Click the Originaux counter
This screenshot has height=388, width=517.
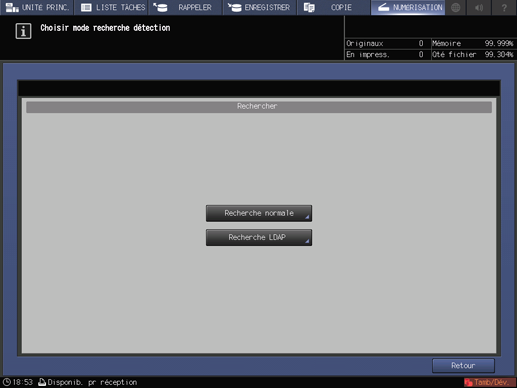point(385,44)
